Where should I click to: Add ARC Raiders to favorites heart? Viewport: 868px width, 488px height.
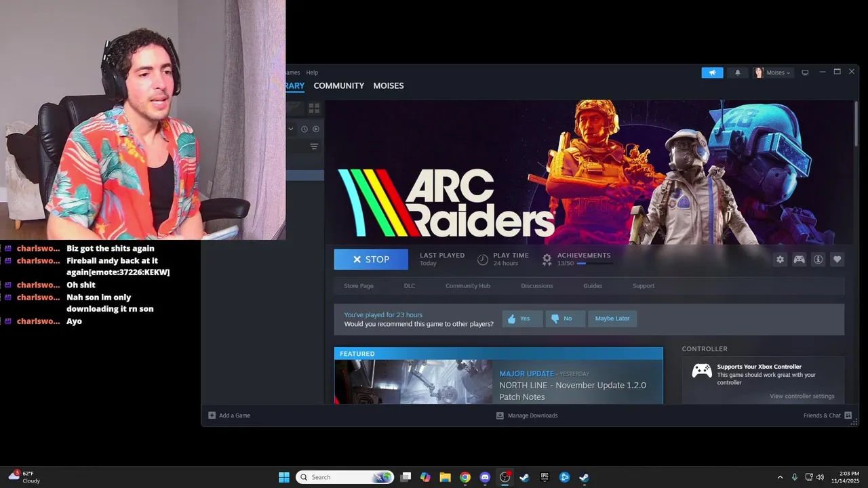(837, 260)
